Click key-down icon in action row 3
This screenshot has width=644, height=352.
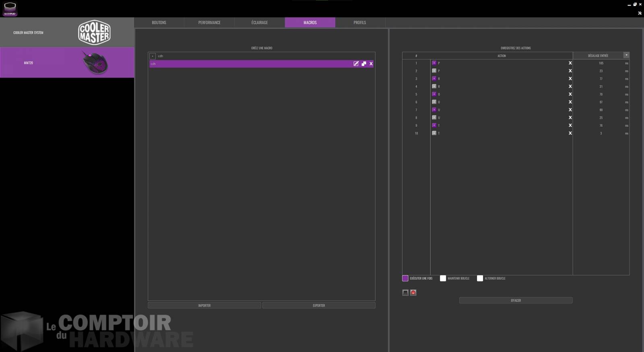click(x=434, y=78)
